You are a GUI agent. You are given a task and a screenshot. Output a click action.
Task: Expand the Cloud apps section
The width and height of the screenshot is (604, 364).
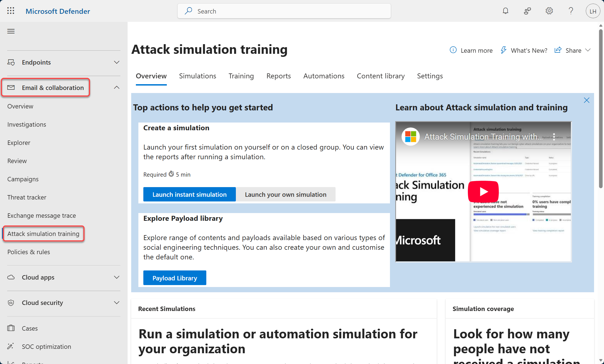[117, 277]
